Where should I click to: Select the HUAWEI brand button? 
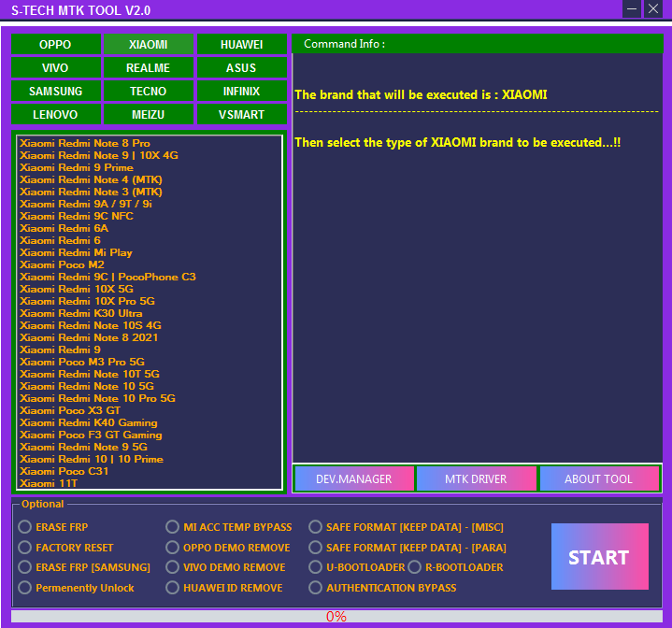pos(242,44)
